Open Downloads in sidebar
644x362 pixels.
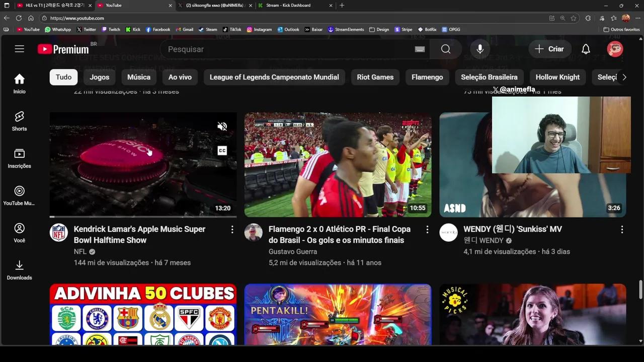pos(19,270)
